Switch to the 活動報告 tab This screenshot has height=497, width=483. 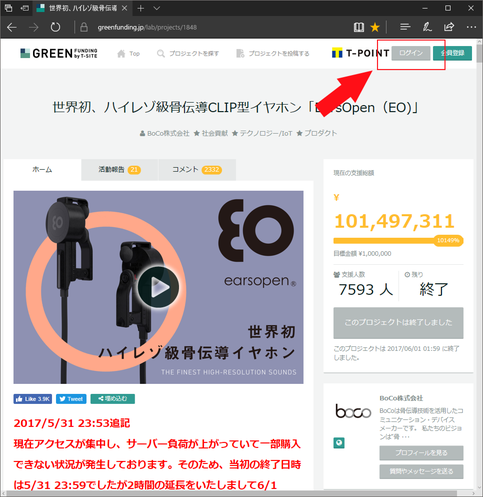coord(119,170)
